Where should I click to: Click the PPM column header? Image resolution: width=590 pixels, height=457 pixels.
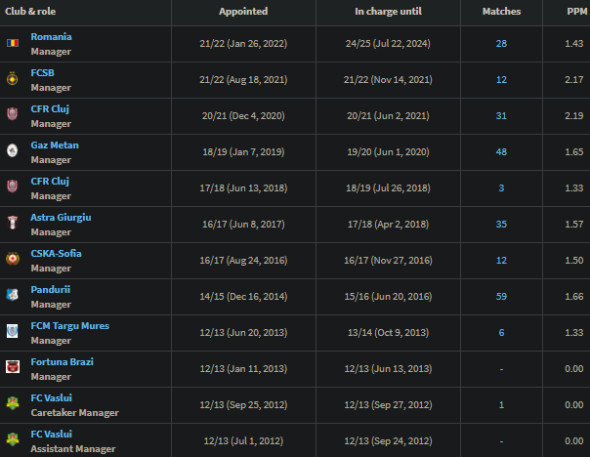[x=577, y=12]
